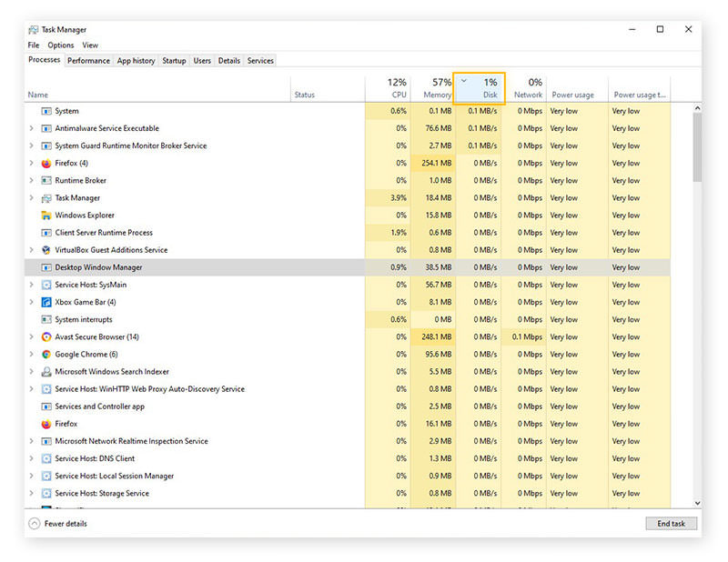Click the Task Manager process row icon

tap(46, 198)
